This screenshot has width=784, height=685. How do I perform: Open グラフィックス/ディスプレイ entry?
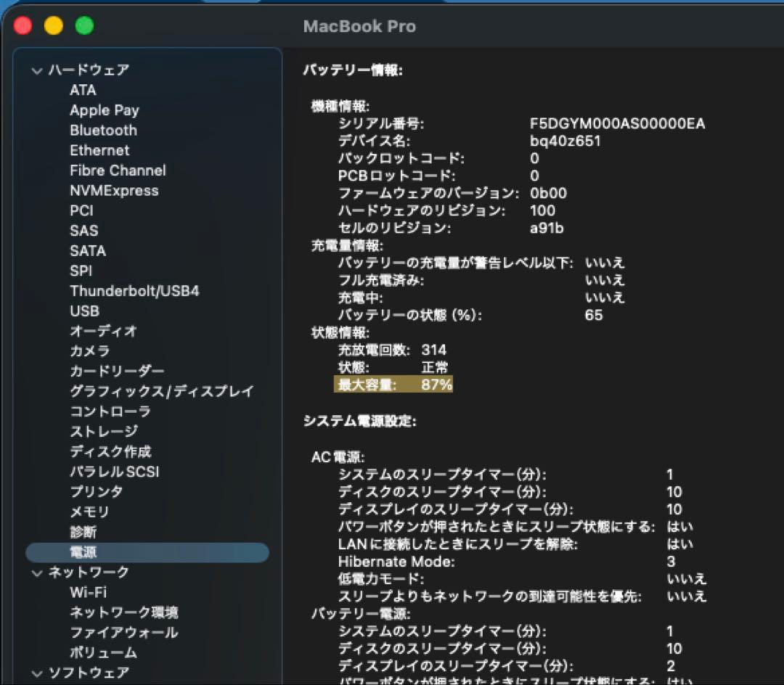coord(162,391)
